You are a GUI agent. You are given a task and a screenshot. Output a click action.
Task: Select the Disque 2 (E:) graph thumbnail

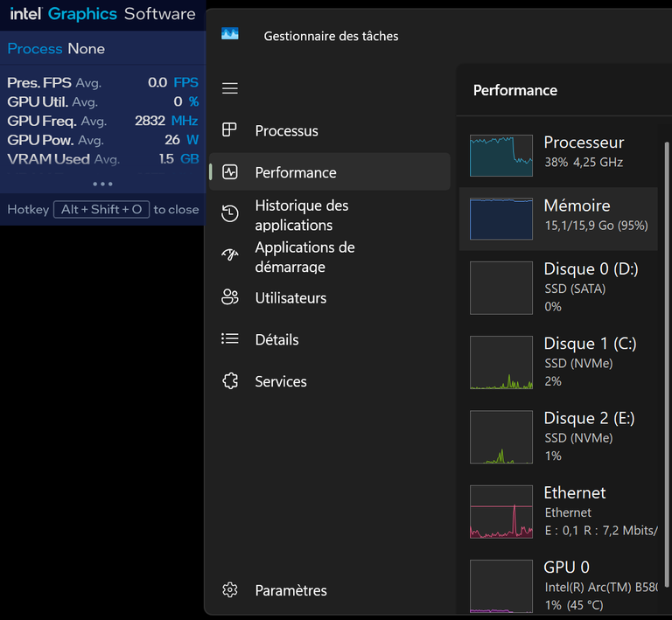pos(501,436)
